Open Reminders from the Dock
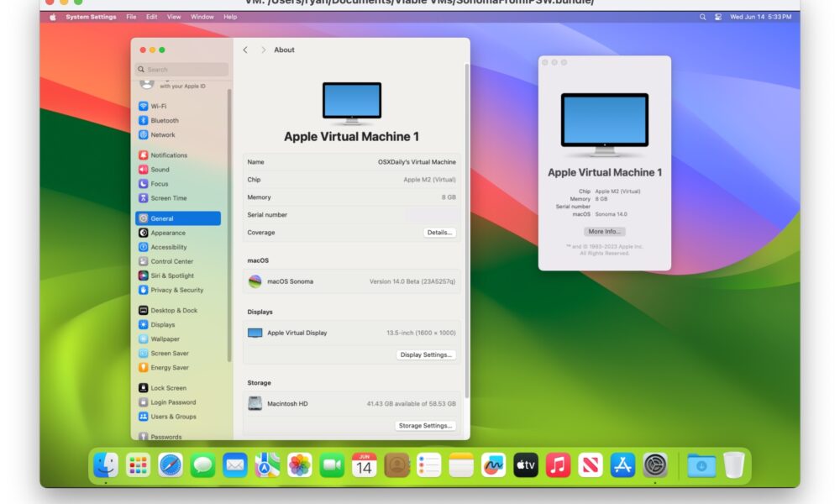The image size is (840, 504). pyautogui.click(x=428, y=465)
